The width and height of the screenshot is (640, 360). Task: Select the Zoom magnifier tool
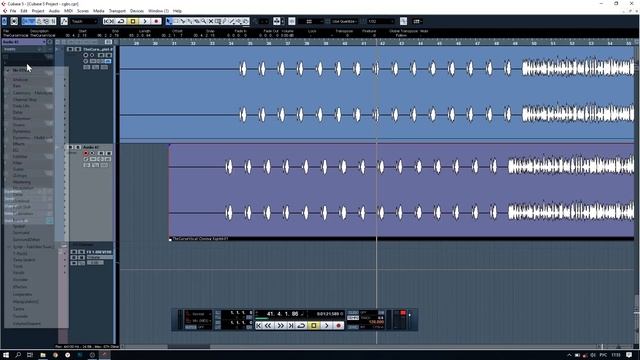coord(204,21)
